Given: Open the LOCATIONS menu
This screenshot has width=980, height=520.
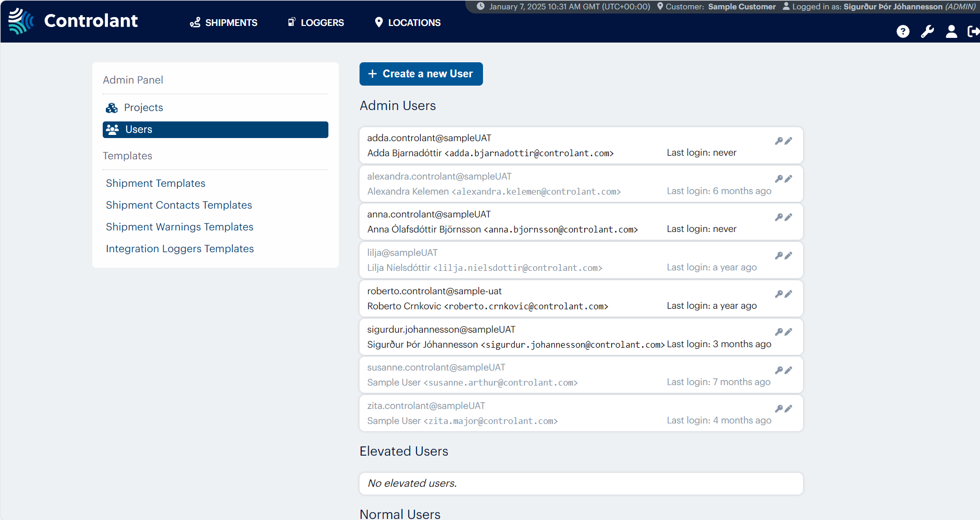Looking at the screenshot, I should [x=408, y=23].
